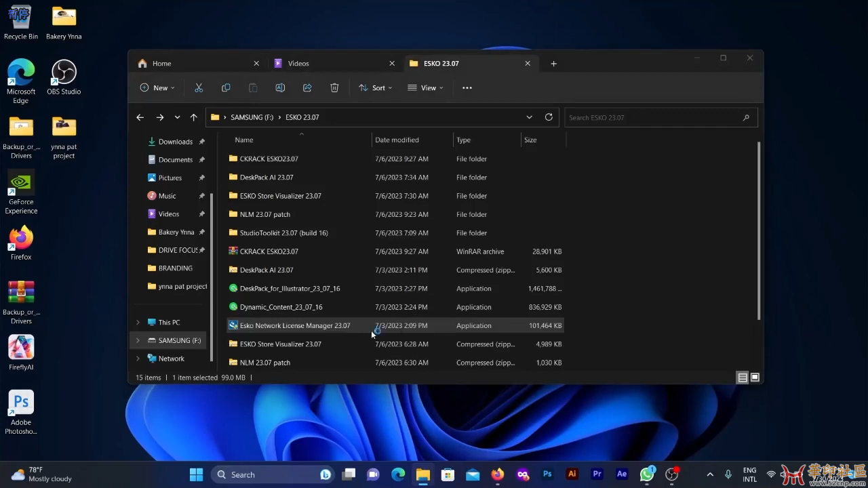This screenshot has width=868, height=488.
Task: Open the View dropdown menu
Action: (x=425, y=88)
